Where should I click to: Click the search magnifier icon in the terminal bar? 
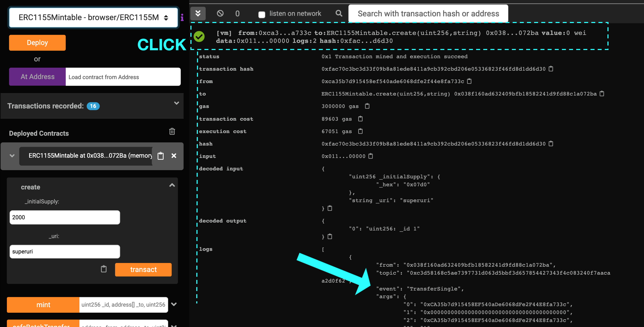pyautogui.click(x=339, y=13)
